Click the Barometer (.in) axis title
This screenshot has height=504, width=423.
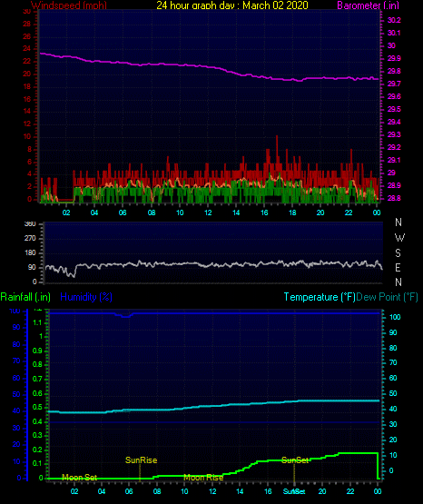pyautogui.click(x=368, y=5)
